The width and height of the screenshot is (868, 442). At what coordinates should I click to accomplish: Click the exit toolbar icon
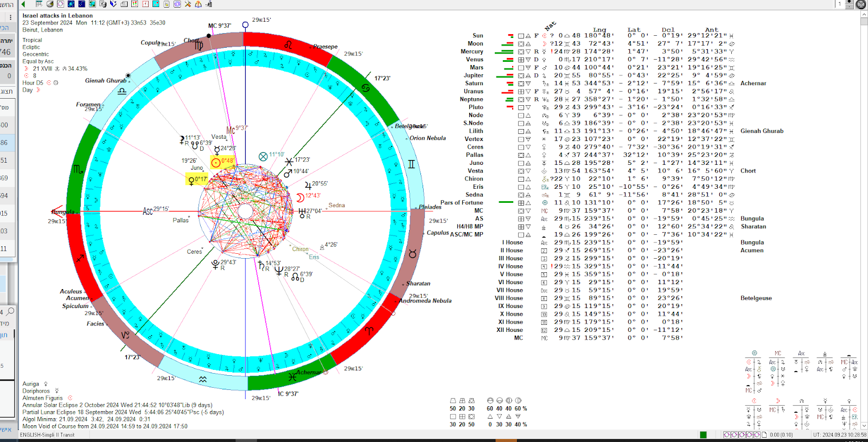click(209, 4)
